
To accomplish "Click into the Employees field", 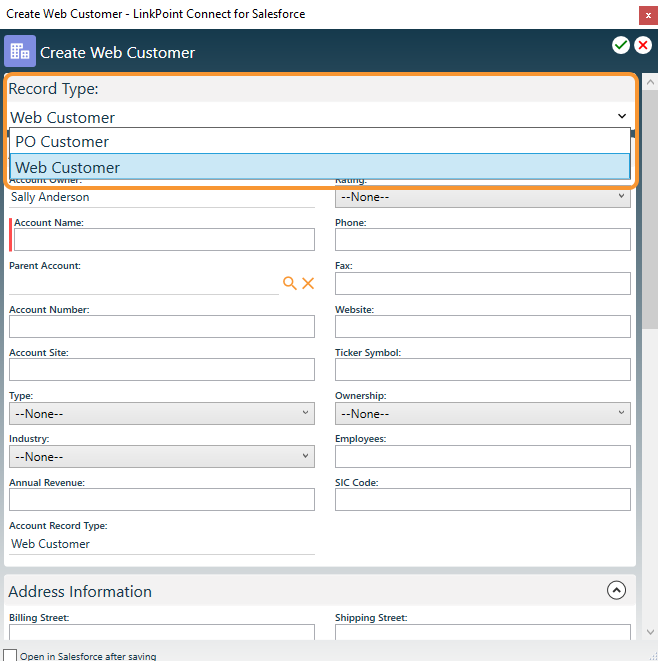I will 483,457.
